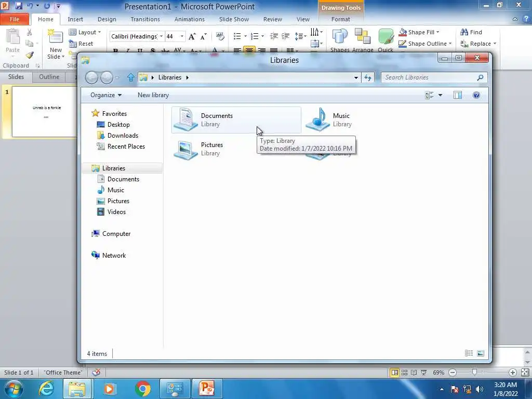Screen dimensions: 532x399
Task: Switch to the Design tab
Action: [x=107, y=19]
